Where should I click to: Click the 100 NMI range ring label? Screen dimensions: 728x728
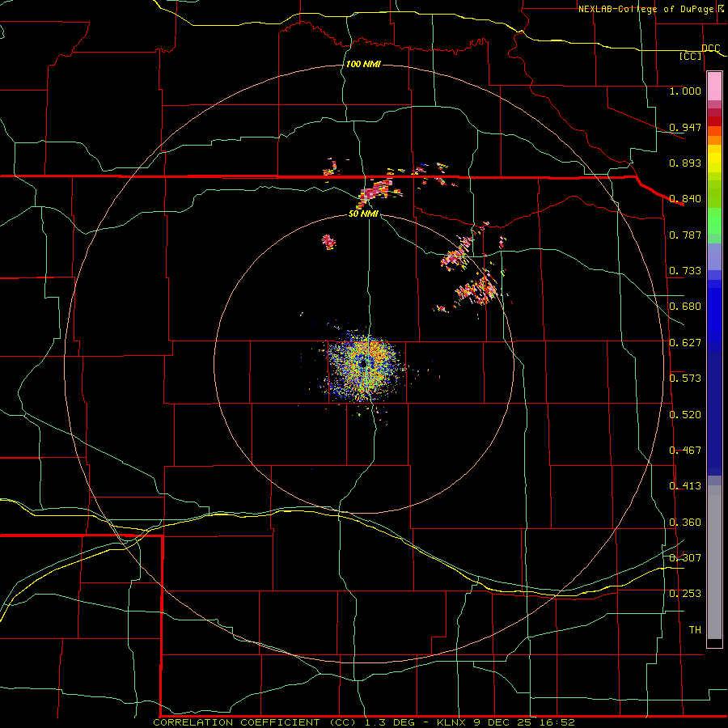tap(363, 64)
